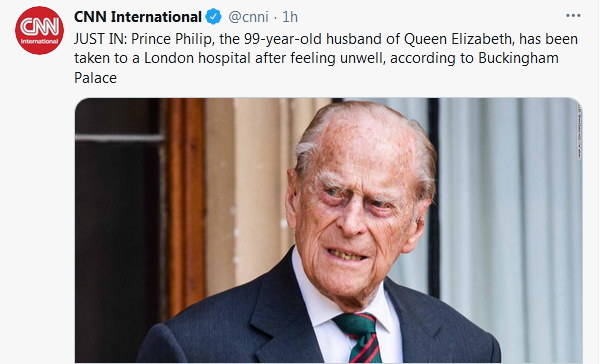This screenshot has height=364, width=615.
Task: Click the word 'Buckingham' in the tweet text
Action: (518, 58)
